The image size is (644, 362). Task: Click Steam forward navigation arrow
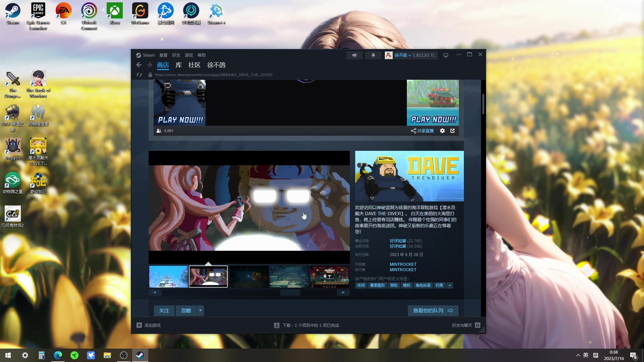tap(149, 65)
